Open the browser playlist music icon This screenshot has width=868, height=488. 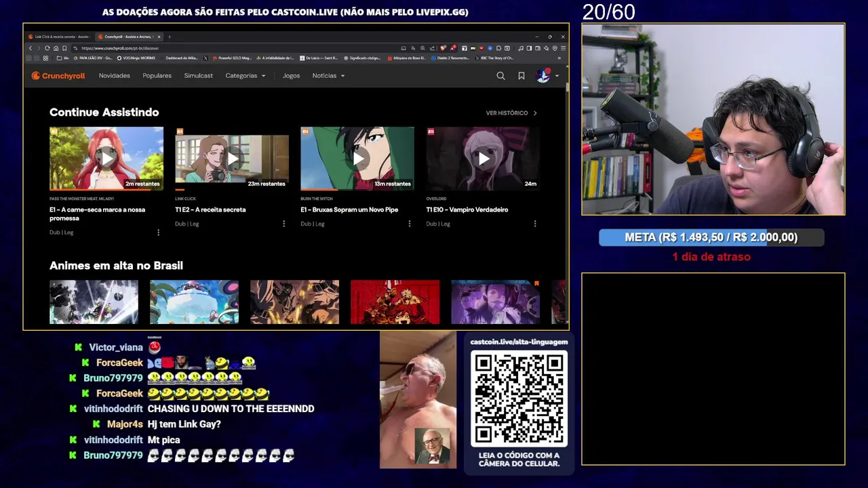[x=520, y=48]
